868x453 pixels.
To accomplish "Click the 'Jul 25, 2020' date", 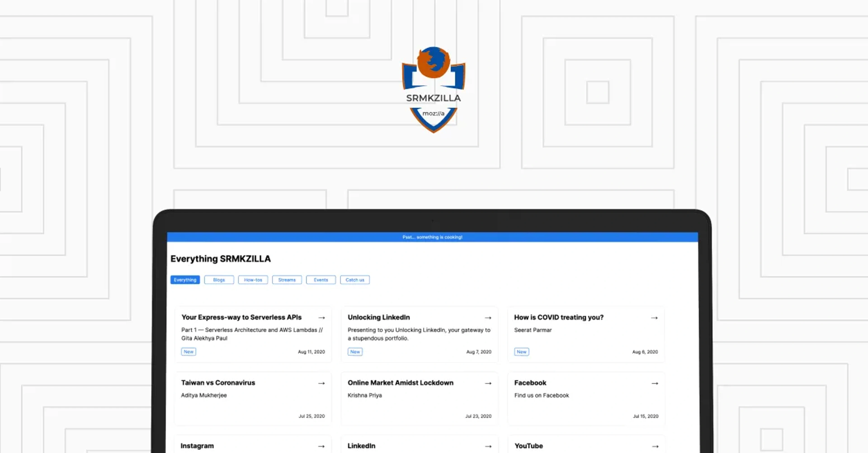I will click(x=312, y=416).
